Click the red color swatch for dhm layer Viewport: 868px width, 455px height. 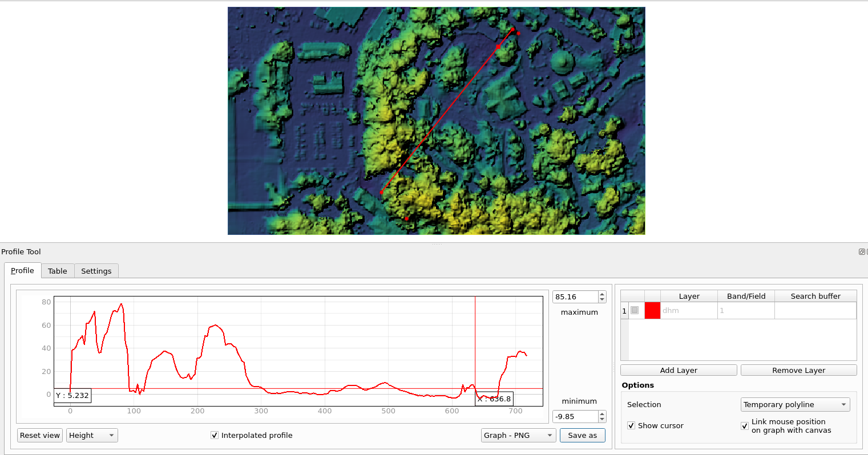point(652,310)
